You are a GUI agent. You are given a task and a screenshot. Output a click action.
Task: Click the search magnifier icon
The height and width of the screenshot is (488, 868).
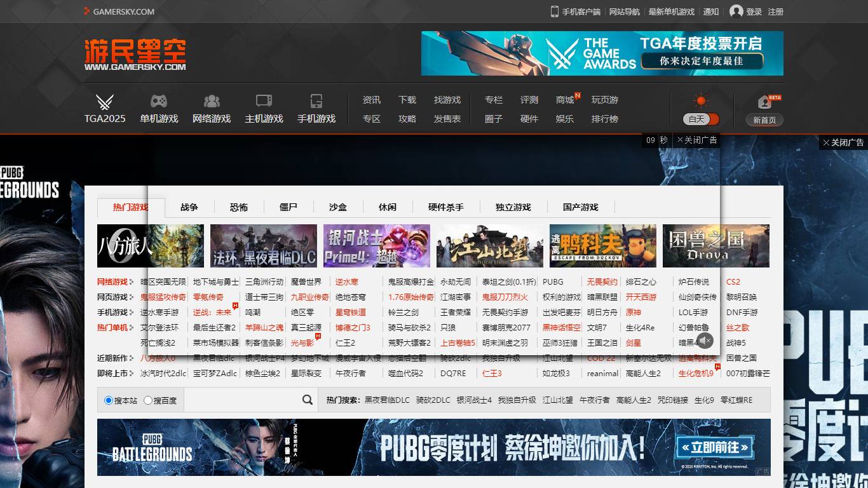point(306,399)
